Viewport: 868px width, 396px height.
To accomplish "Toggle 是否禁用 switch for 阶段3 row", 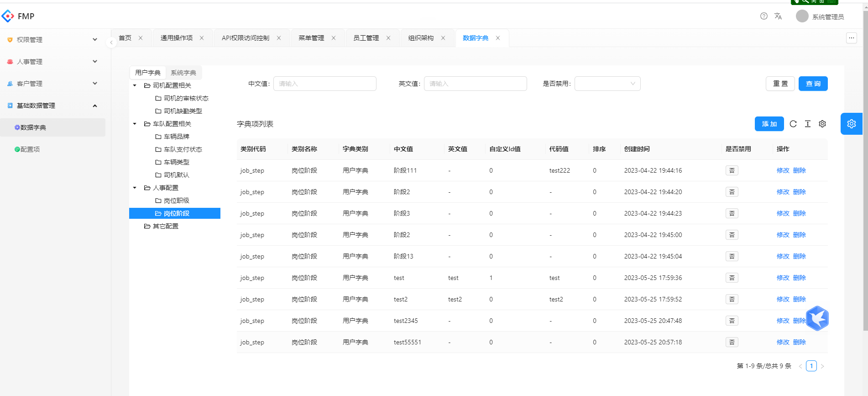I will (732, 213).
